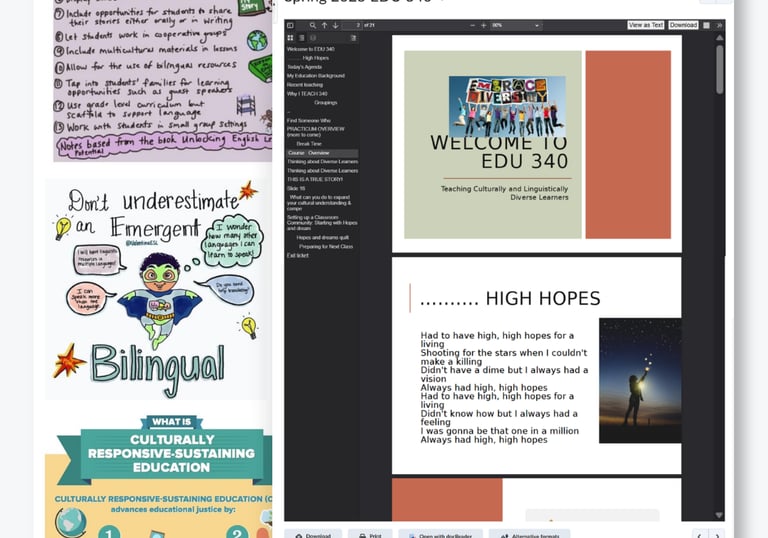The image size is (768, 538).
Task: Go to next page with the down arrow
Action: point(336,25)
